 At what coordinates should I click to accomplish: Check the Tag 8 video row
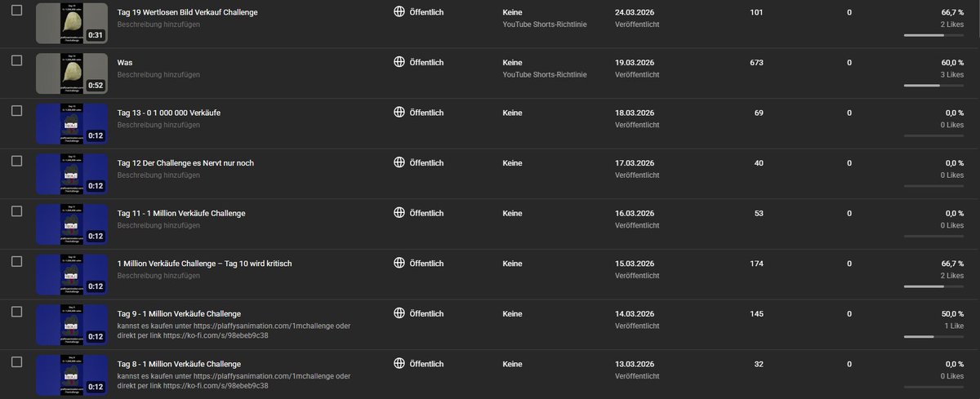pos(16,363)
